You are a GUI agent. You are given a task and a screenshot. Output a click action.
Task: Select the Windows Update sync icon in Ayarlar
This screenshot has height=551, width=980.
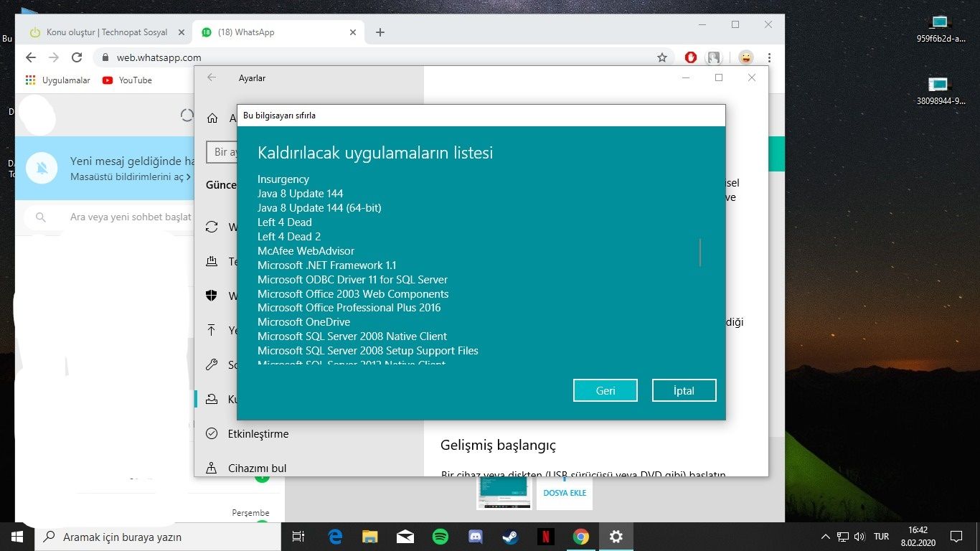point(212,227)
